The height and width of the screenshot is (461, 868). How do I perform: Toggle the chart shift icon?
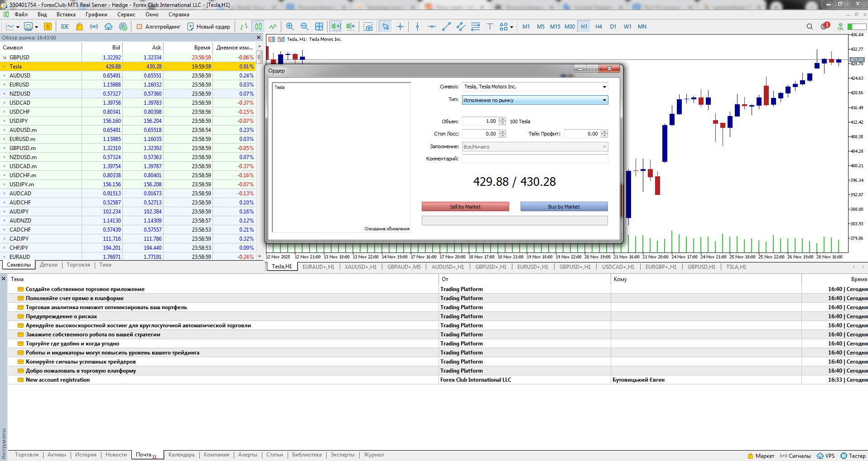pos(351,27)
